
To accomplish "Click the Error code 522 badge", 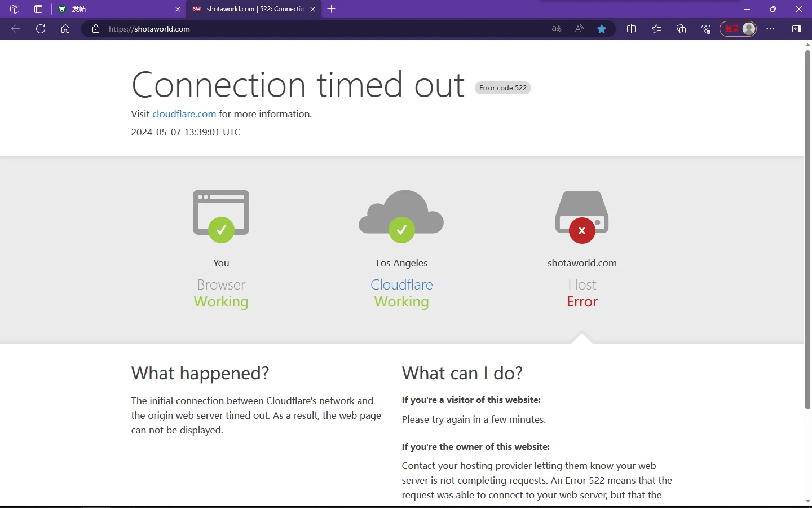I will [x=503, y=88].
